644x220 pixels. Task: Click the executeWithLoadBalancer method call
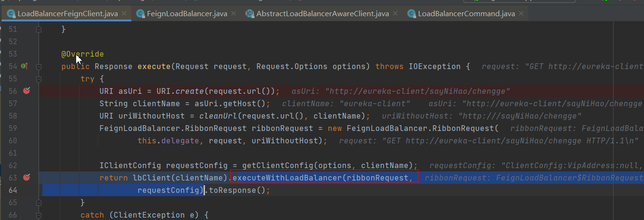coord(287,178)
